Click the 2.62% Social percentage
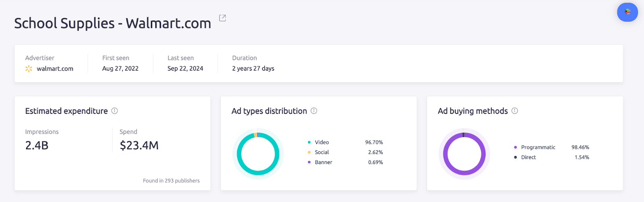 point(376,152)
